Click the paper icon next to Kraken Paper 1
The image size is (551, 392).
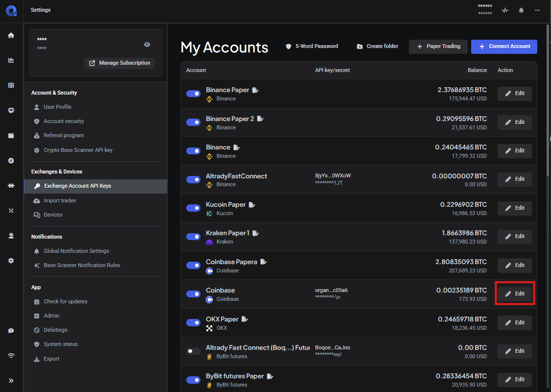coord(256,233)
